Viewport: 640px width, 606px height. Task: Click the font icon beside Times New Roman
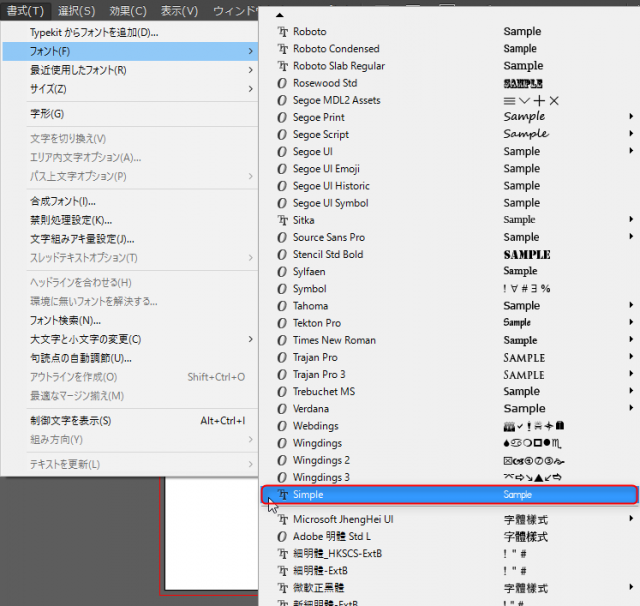click(x=282, y=340)
